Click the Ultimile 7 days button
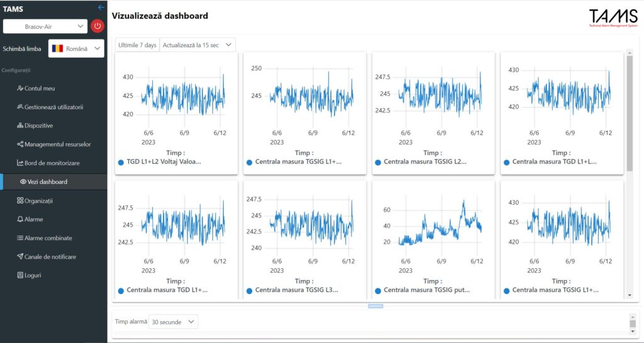 click(x=137, y=45)
